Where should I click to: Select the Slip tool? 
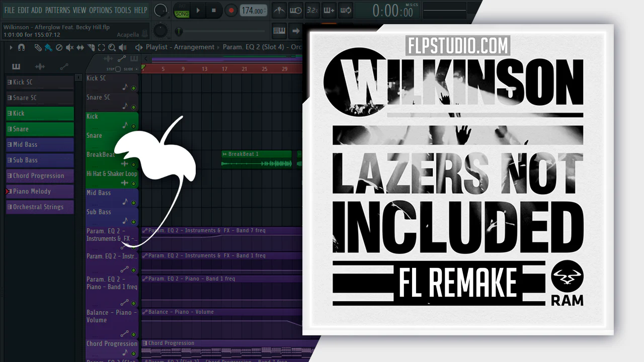pyautogui.click(x=80, y=47)
